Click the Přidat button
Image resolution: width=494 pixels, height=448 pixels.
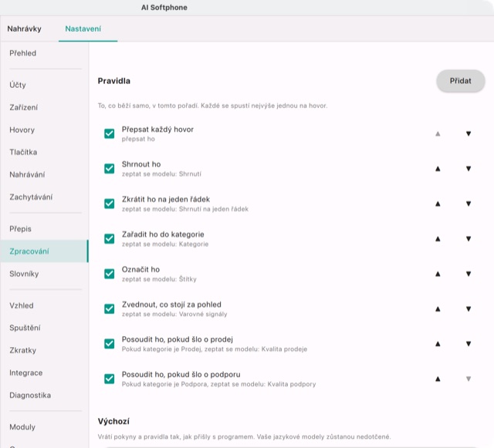[460, 81]
